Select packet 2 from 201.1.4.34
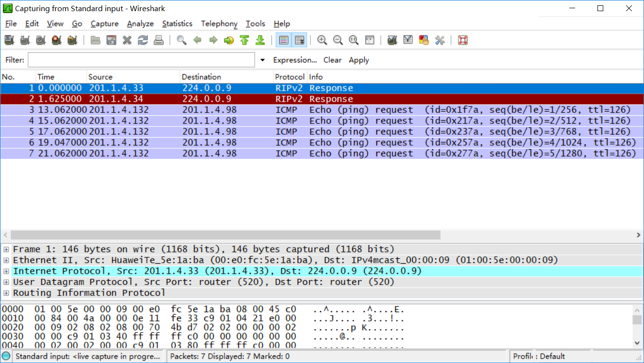Viewport: 644px width, 363px height. pos(322,99)
